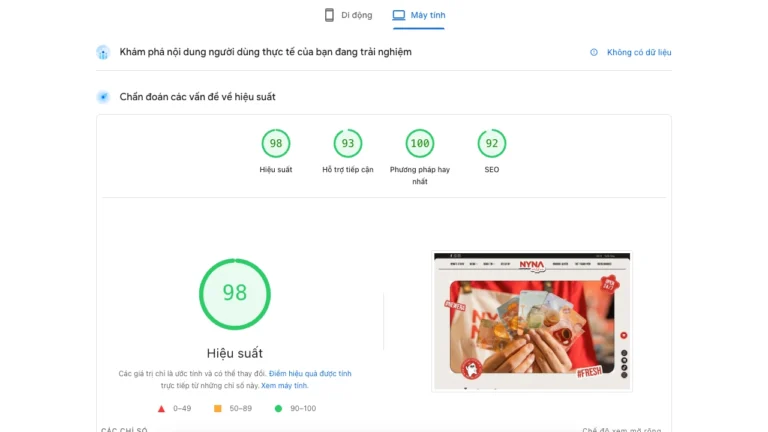Click the desktop computer icon

[x=399, y=15]
